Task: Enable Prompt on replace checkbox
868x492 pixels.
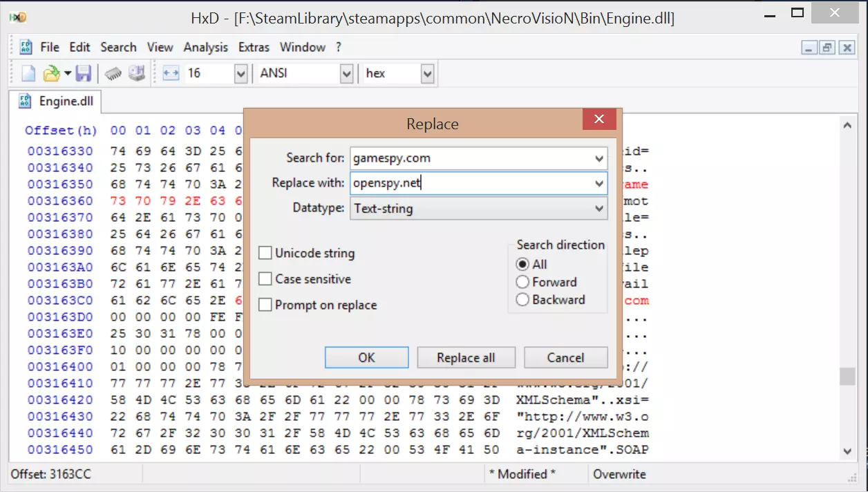Action: tap(265, 305)
